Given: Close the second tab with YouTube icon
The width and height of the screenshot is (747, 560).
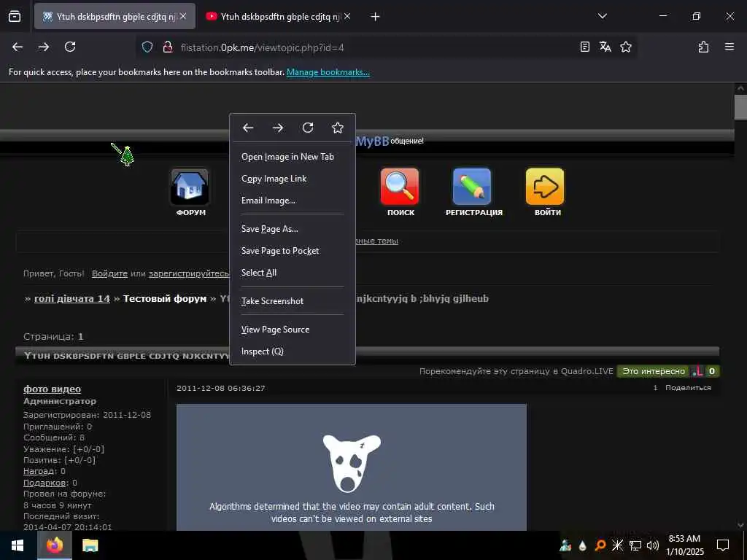Looking at the screenshot, I should pyautogui.click(x=347, y=16).
